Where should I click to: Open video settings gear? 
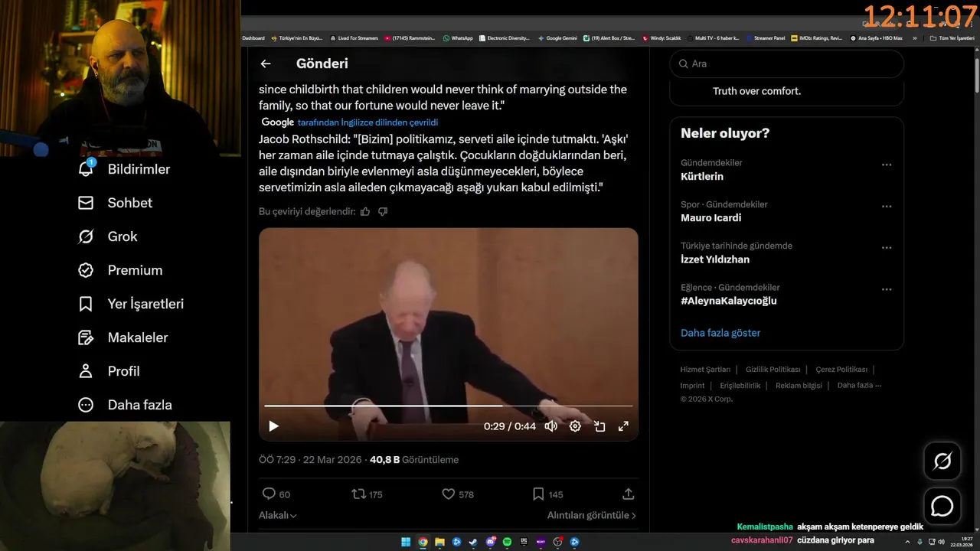575,426
